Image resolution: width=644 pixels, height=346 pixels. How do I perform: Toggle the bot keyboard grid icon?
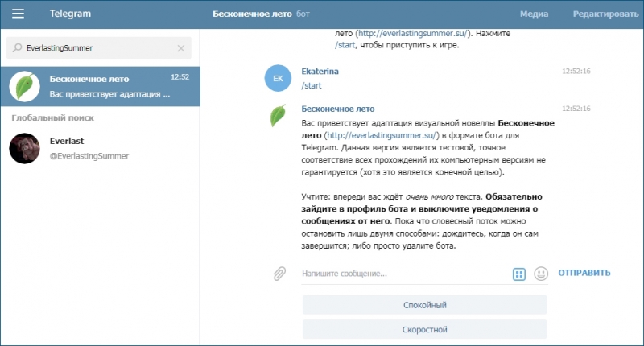point(519,274)
